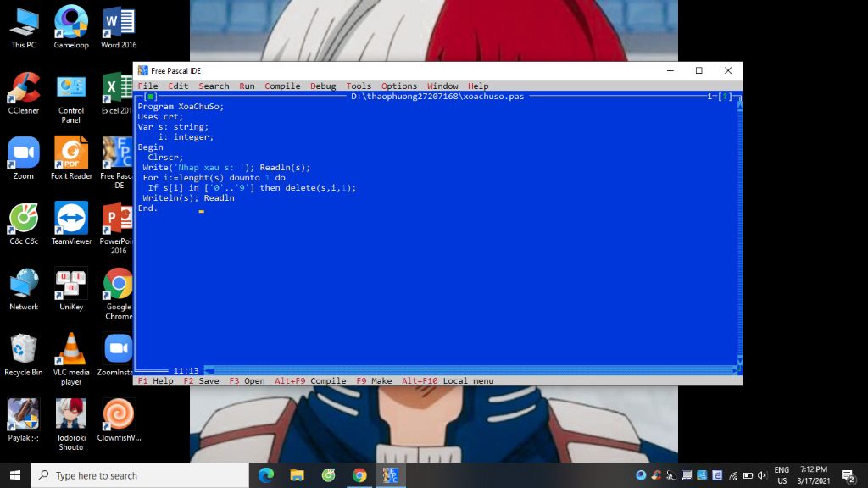Select the Recycle Bin on the desktop
This screenshot has height=488, width=868.
(23, 354)
